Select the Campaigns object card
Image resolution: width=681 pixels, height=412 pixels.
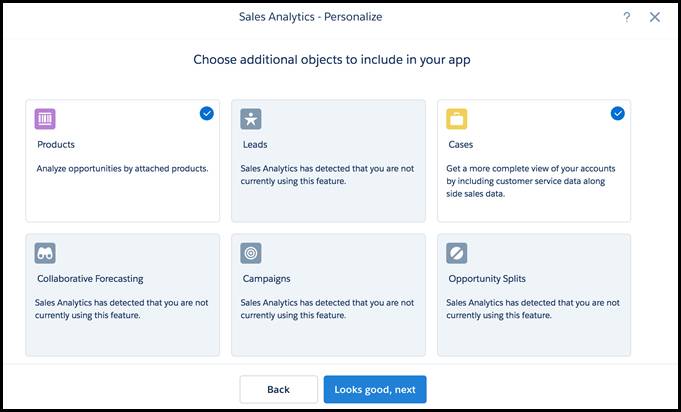pos(328,295)
